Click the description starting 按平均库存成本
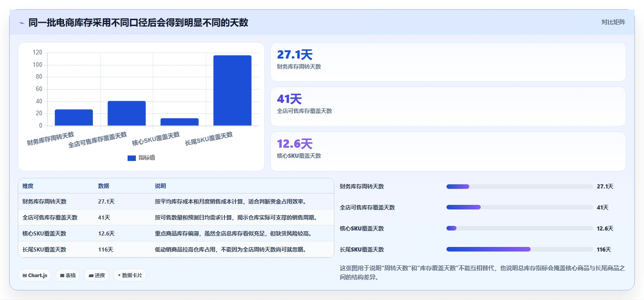The height and width of the screenshot is (300, 644). coord(231,202)
